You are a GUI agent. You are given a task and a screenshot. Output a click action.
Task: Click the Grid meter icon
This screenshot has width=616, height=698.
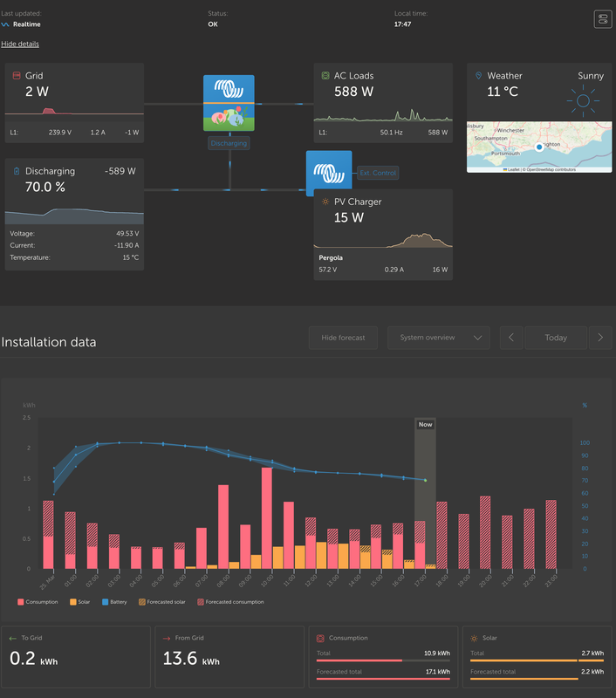tap(17, 75)
